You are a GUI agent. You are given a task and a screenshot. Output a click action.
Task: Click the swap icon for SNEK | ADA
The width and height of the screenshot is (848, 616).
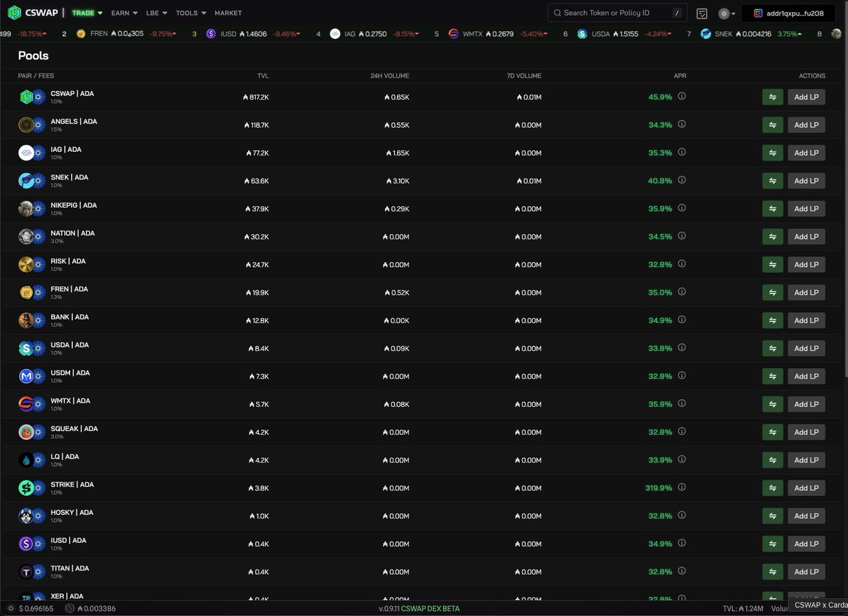click(x=772, y=181)
